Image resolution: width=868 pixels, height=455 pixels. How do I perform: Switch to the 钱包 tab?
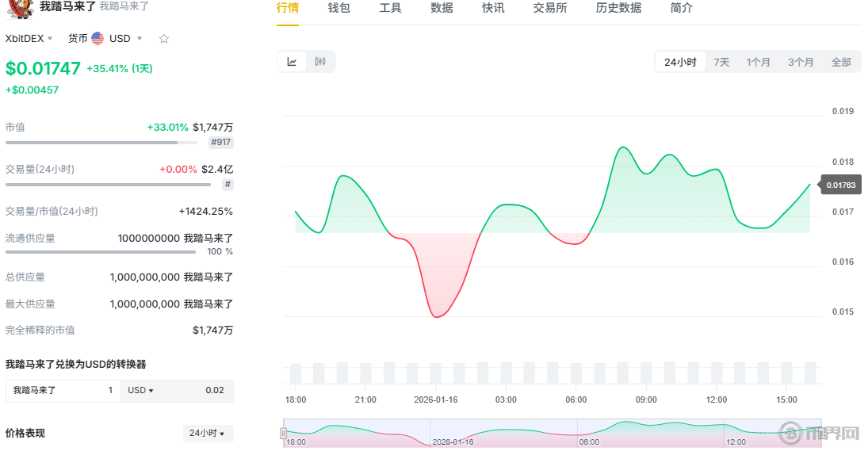tap(338, 8)
